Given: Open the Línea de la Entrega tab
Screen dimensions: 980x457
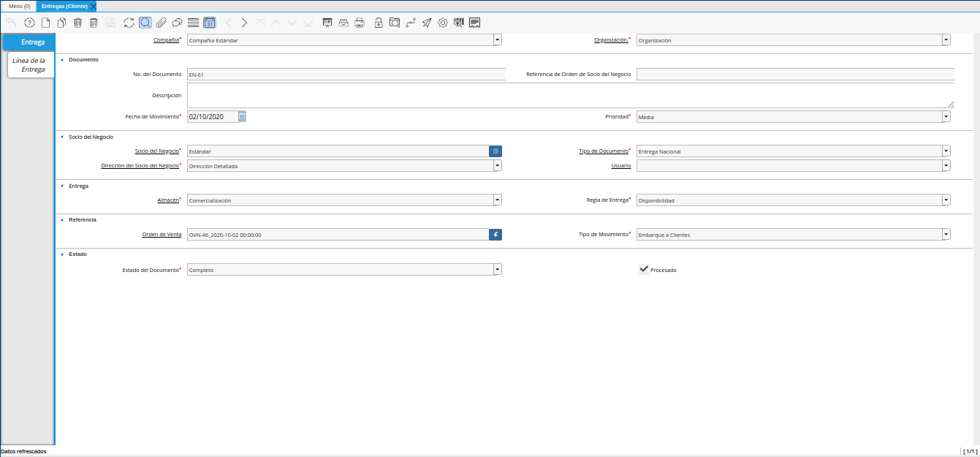Looking at the screenshot, I should (x=31, y=65).
